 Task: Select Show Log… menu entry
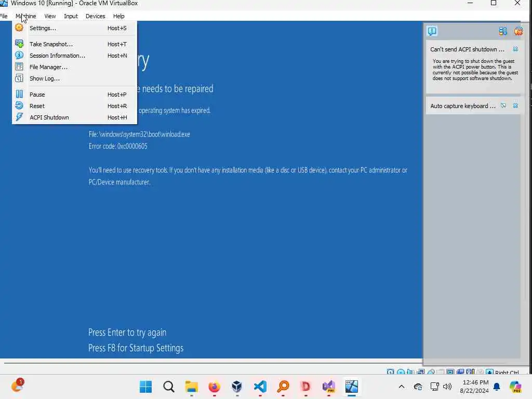pyautogui.click(x=75, y=78)
